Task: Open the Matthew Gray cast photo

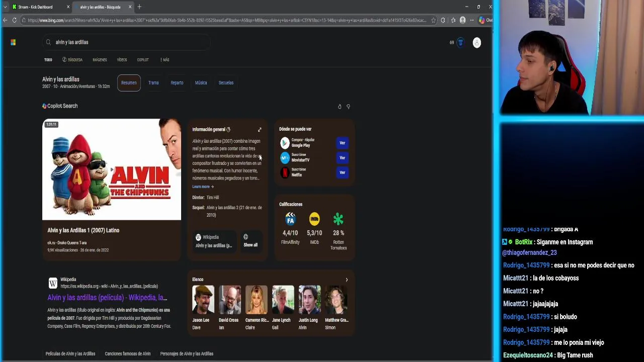Action: [x=336, y=300]
